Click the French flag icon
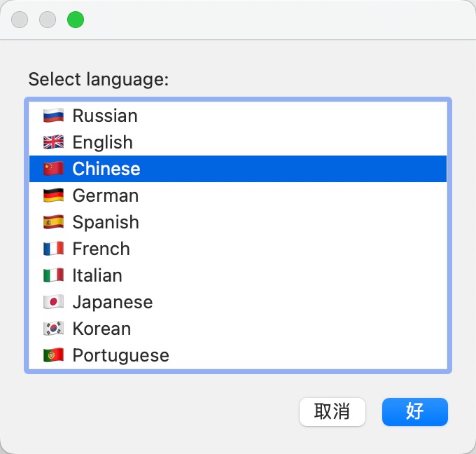Viewport: 476px width, 454px height. [x=53, y=249]
